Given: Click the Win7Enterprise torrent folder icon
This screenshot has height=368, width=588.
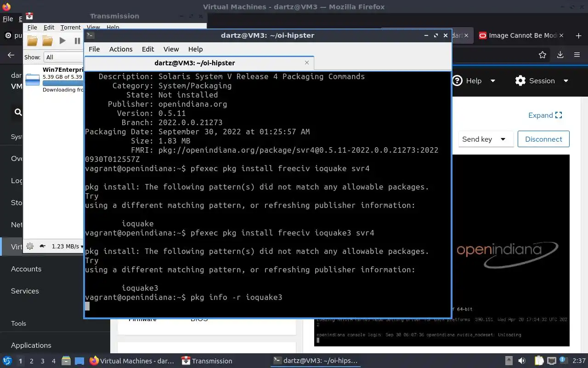Looking at the screenshot, I should coord(33,79).
